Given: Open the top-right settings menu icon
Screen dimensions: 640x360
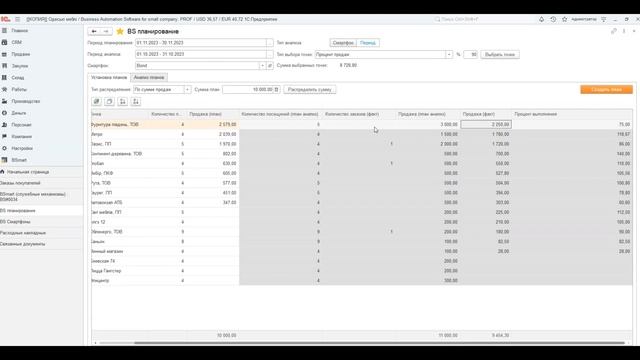Looking at the screenshot, I should pos(604,19).
